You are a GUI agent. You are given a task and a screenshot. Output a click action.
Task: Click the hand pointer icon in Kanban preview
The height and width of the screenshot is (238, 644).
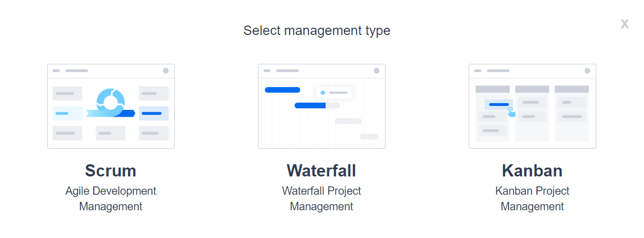click(511, 112)
